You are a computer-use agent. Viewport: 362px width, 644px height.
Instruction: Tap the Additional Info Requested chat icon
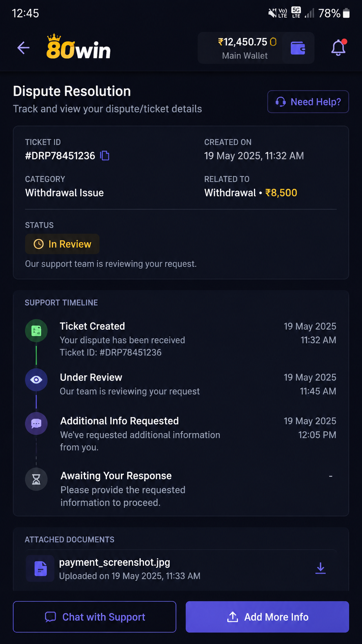click(36, 424)
